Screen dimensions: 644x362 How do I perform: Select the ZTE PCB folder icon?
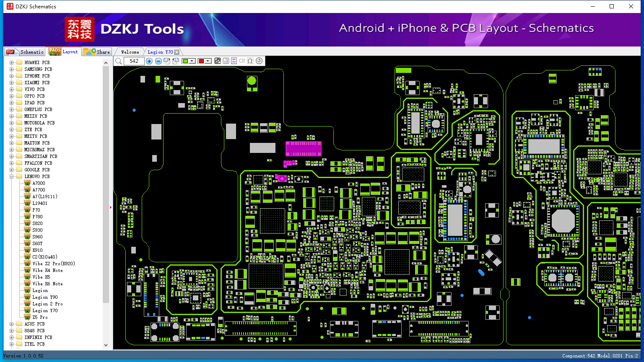19,129
